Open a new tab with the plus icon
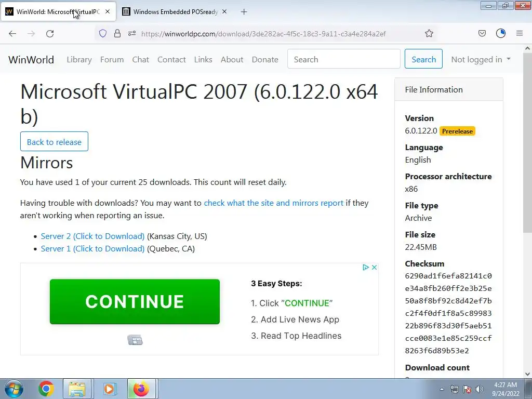 [x=244, y=12]
